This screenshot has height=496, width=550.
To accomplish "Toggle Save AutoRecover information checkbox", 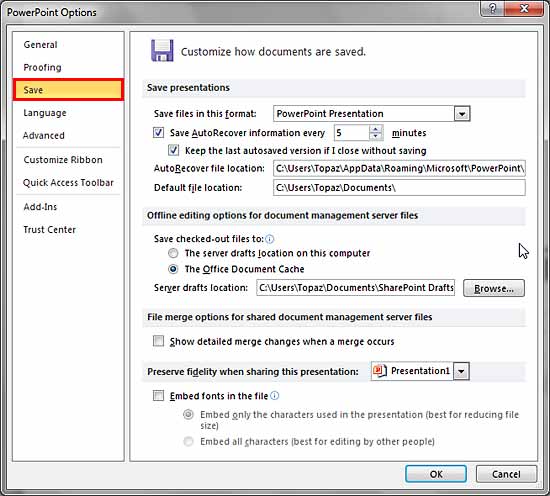I will click(158, 133).
